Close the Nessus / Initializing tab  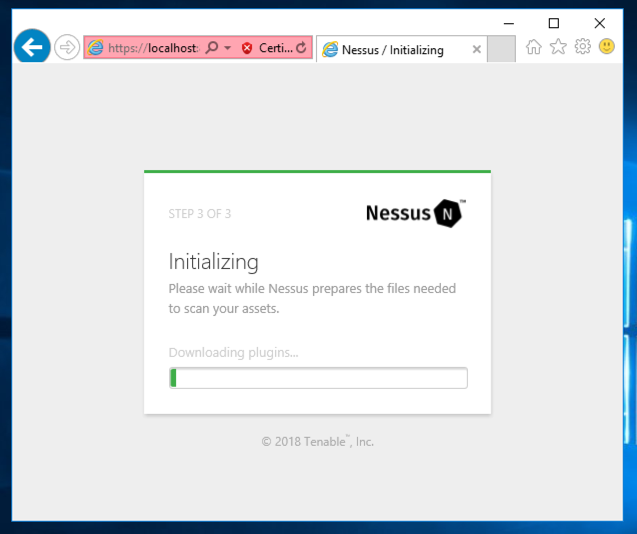pyautogui.click(x=477, y=50)
